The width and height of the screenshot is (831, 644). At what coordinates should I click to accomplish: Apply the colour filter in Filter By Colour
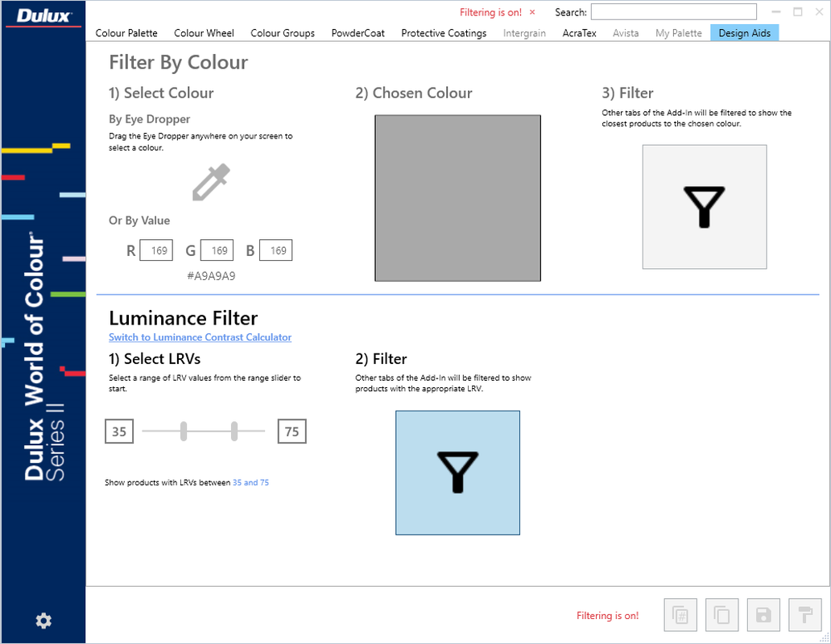pos(704,207)
